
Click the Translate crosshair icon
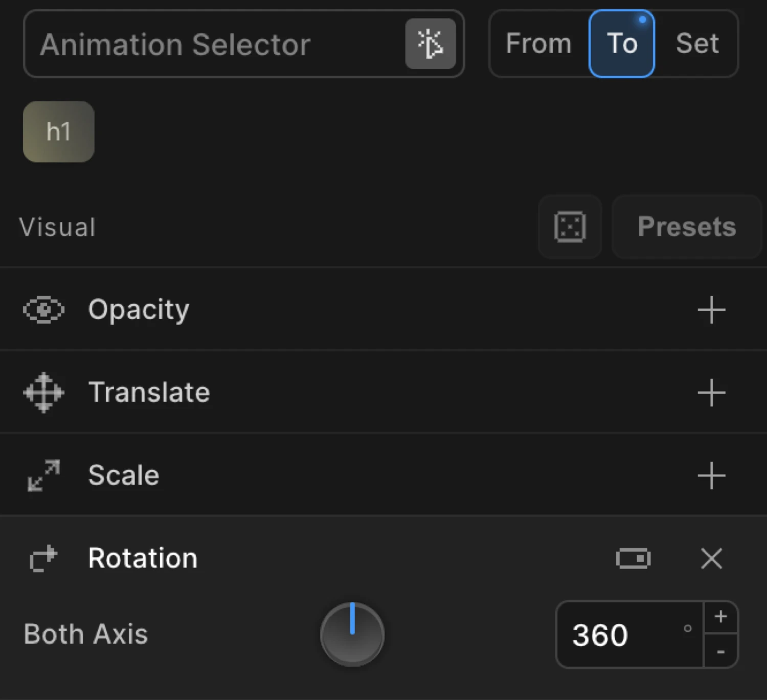point(42,392)
